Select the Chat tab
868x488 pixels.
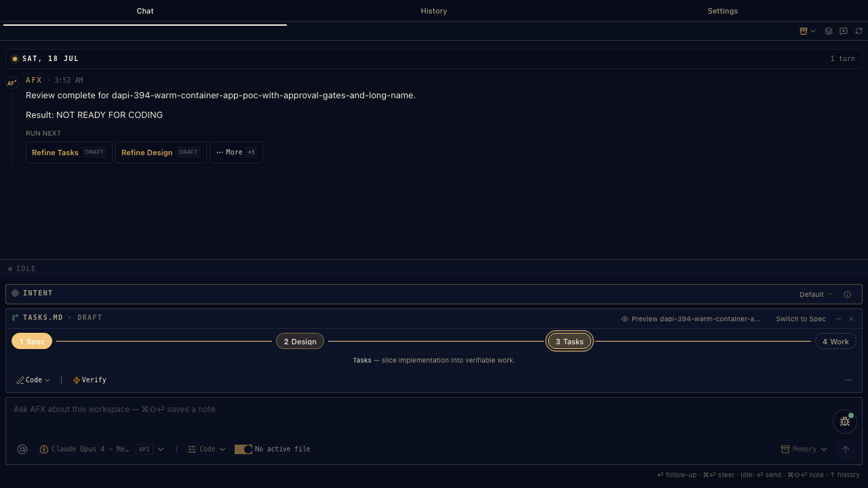(x=145, y=11)
